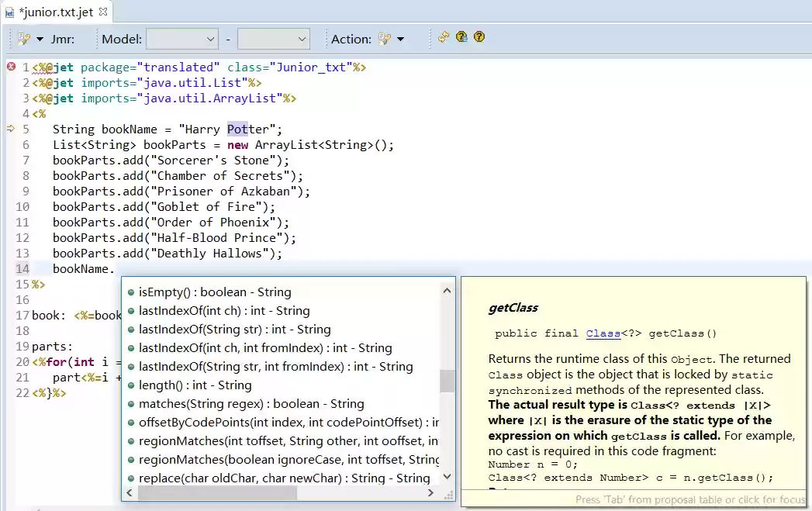Choose length() : int in proposals
Image resolution: width=812 pixels, height=511 pixels.
tap(194, 385)
